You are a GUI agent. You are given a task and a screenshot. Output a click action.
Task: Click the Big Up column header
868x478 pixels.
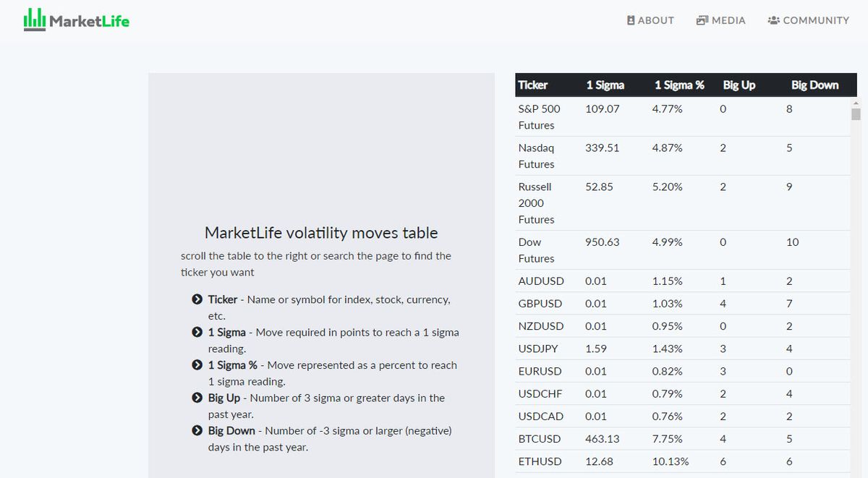pos(739,85)
